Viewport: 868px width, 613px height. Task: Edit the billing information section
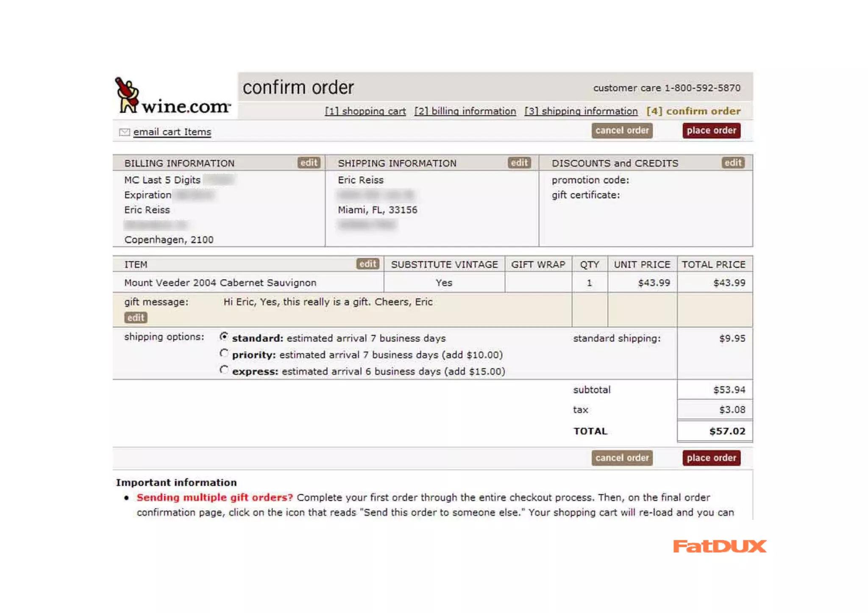309,163
